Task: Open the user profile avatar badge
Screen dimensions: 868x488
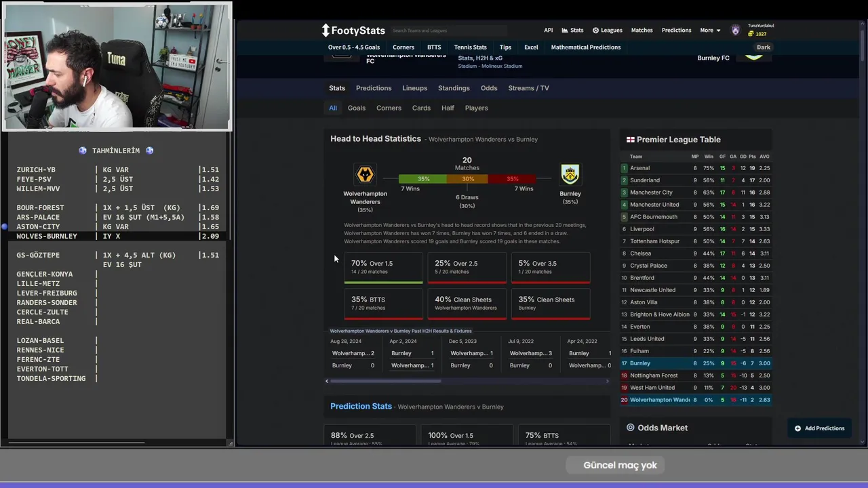Action: pyautogui.click(x=736, y=30)
